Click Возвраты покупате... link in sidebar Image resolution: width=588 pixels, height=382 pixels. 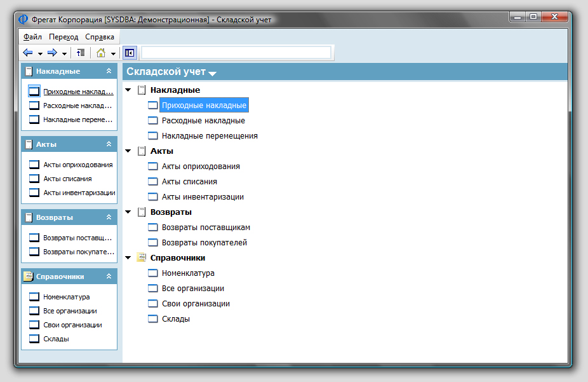pos(79,252)
